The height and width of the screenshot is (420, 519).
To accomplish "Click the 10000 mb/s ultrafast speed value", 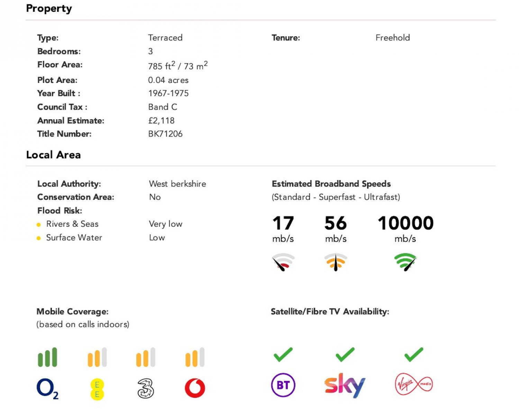I will [x=406, y=229].
